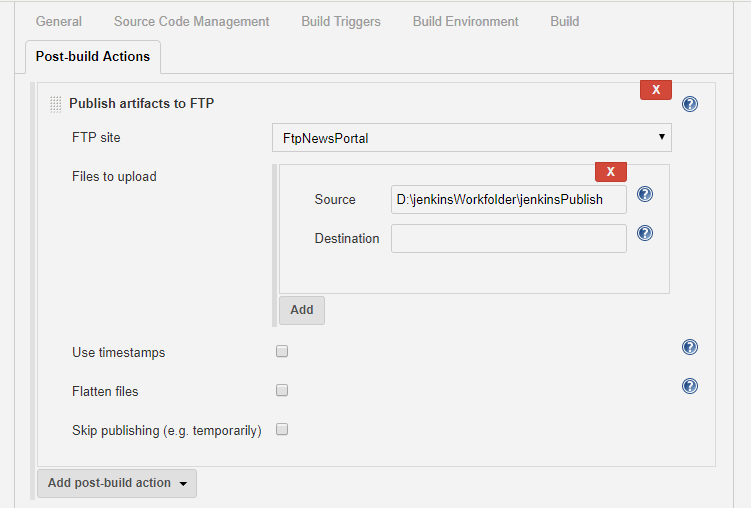Switch to the General tab
The image size is (751, 508).
[59, 21]
